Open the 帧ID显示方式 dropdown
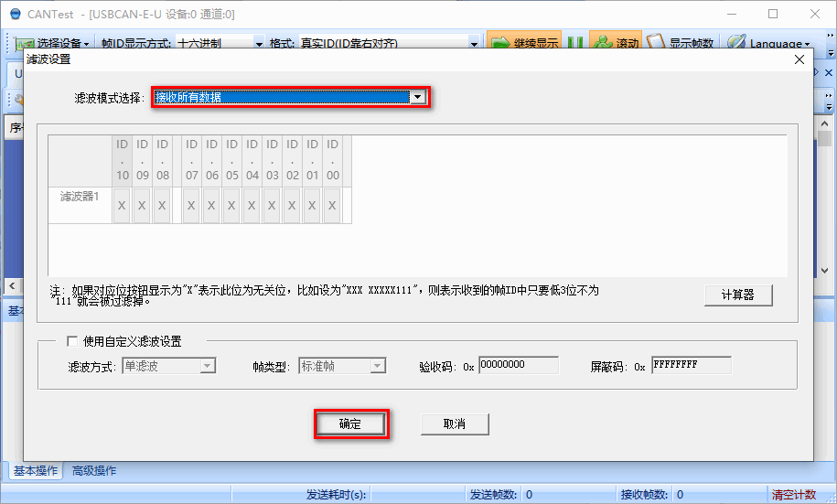 coord(258,43)
